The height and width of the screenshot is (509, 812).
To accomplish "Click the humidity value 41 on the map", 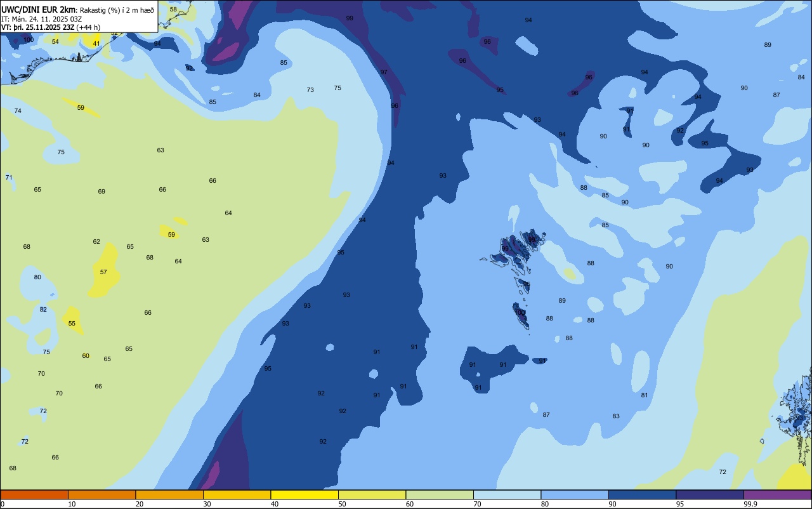I will (96, 44).
